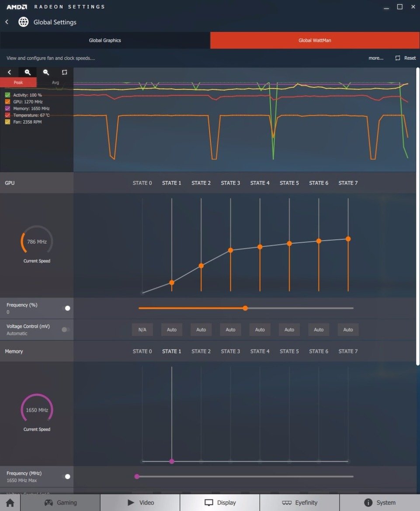
Task: Select the Global WattMan tab
Action: coord(315,41)
